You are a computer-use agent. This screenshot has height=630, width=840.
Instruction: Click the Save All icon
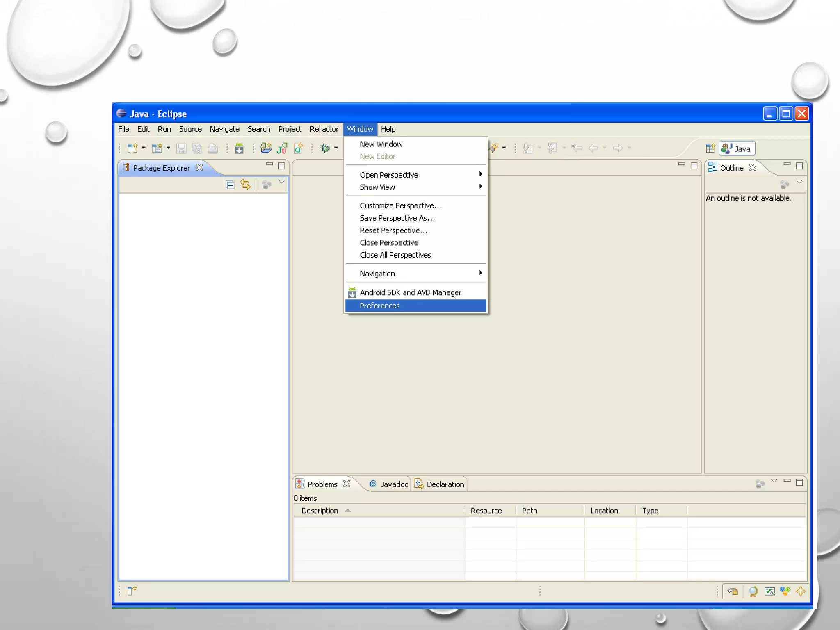click(197, 148)
